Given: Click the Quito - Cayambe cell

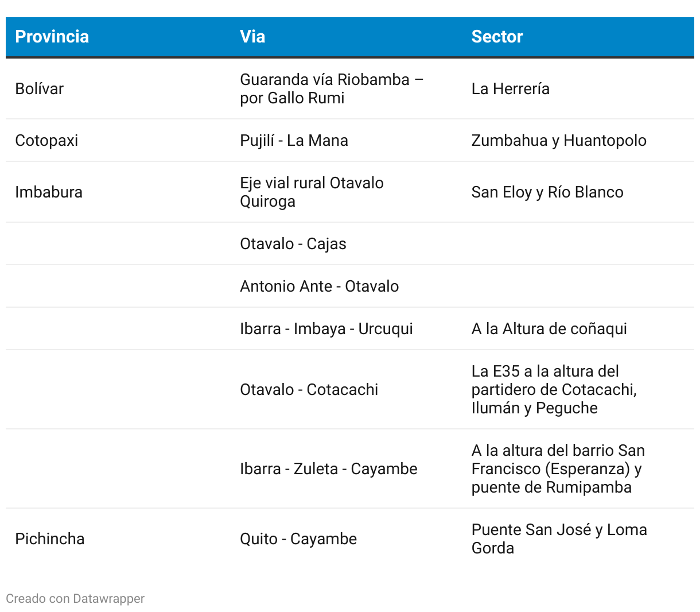Looking at the screenshot, I should point(298,539).
